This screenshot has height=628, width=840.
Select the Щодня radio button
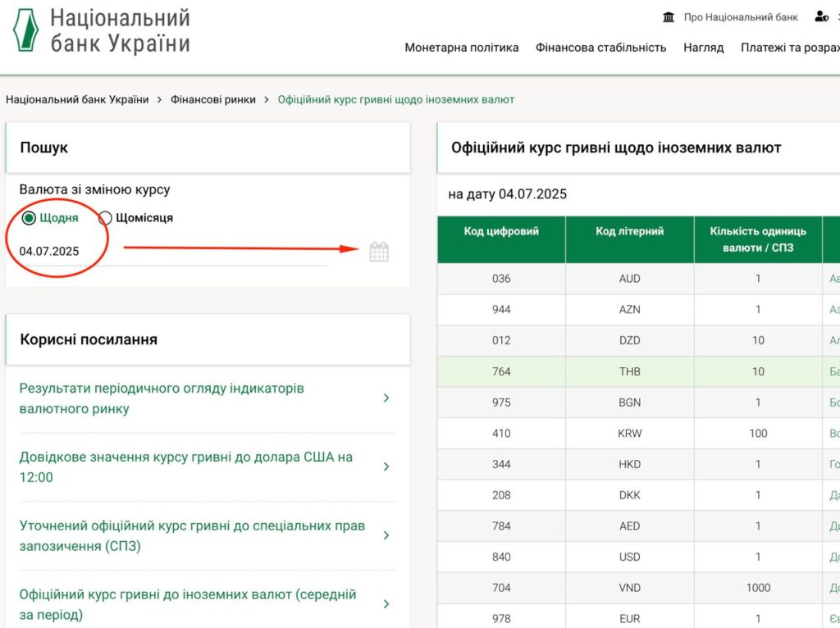30,218
